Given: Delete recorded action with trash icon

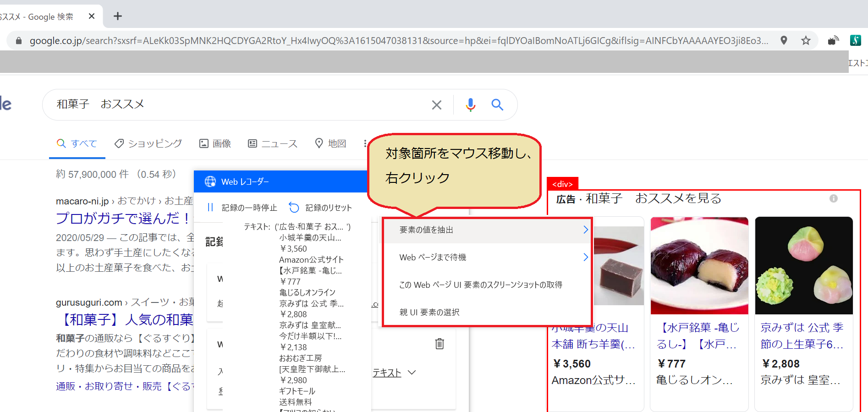Looking at the screenshot, I should tap(439, 344).
